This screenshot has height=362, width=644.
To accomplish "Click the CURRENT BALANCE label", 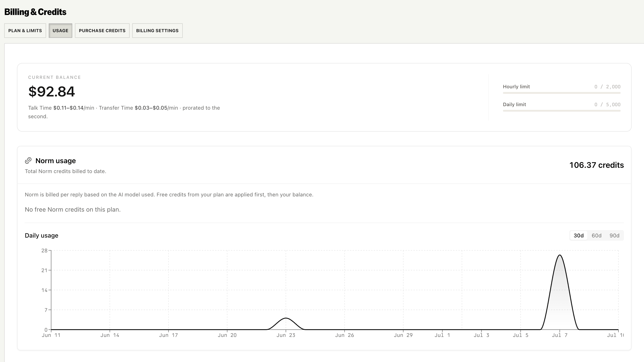I will tap(54, 78).
